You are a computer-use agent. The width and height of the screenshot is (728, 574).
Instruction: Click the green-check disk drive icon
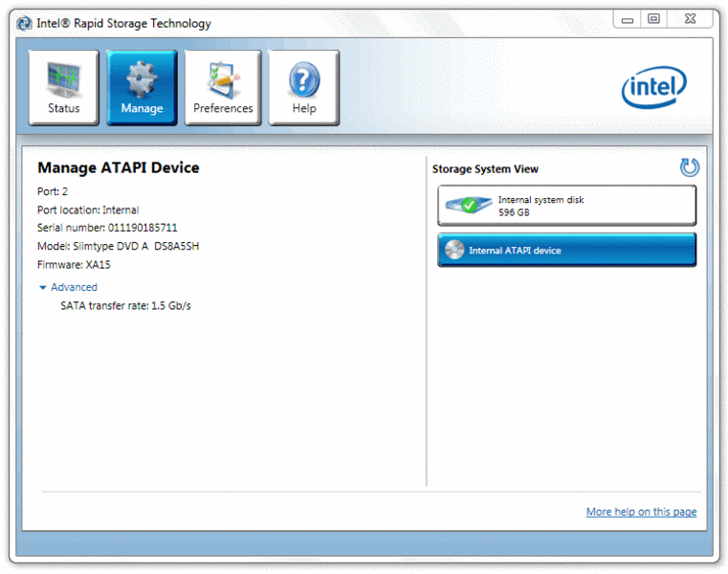click(469, 205)
